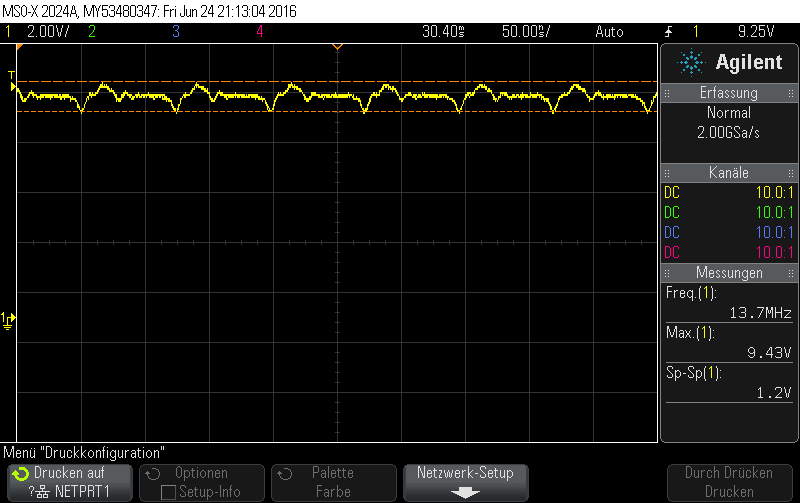This screenshot has height=503, width=800.
Task: Click the Drucken auf NETPRT1 softkey
Action: click(70, 483)
